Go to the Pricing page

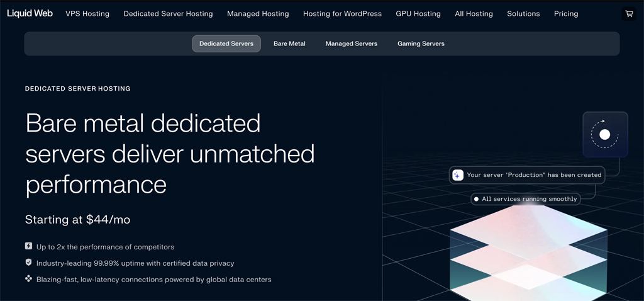click(566, 14)
